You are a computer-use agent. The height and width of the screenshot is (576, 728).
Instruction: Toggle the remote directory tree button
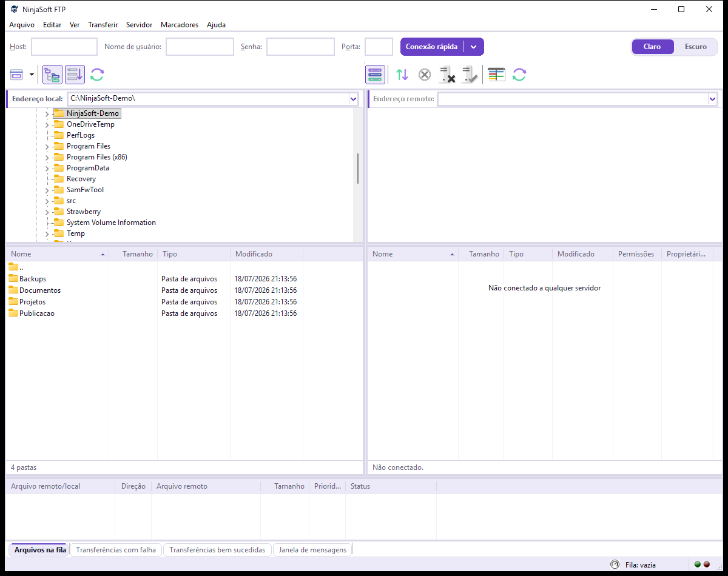tap(375, 75)
